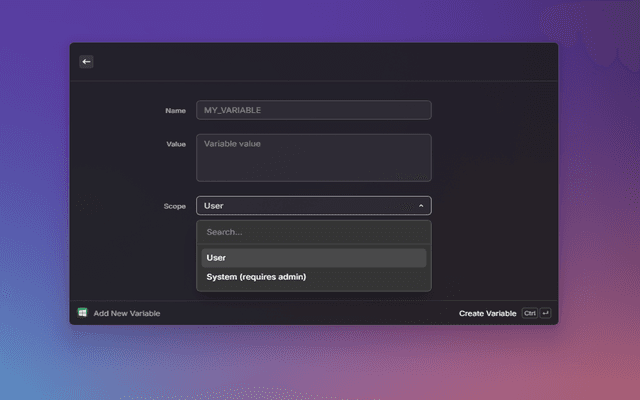Click inside the Variable value text area
This screenshot has width=640, height=400.
click(314, 158)
